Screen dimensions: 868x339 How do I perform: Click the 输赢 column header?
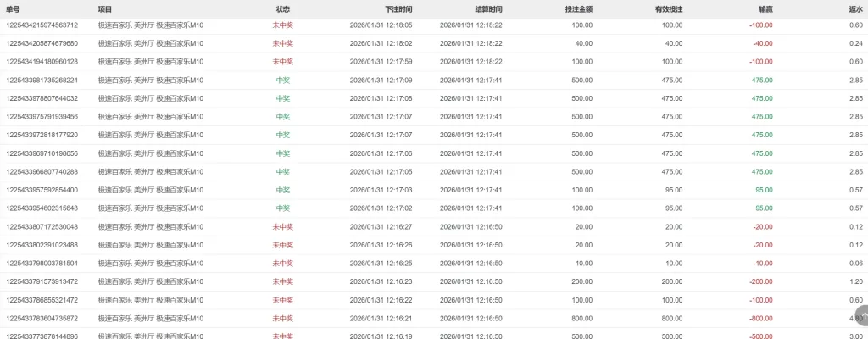tap(765, 8)
